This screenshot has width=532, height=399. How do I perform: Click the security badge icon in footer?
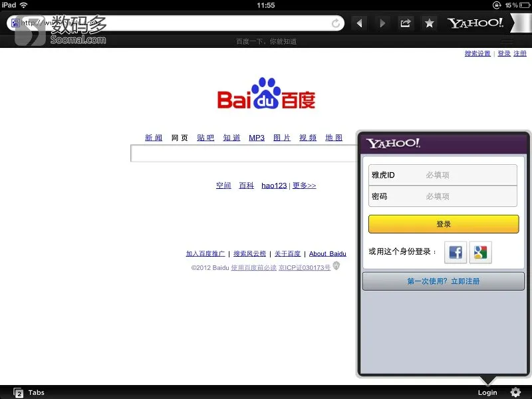[x=336, y=265]
